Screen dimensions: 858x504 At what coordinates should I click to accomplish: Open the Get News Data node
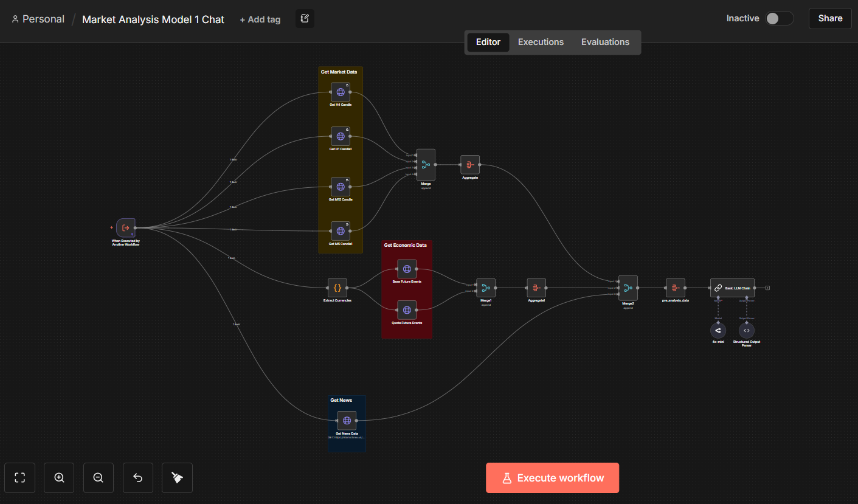pos(347,420)
